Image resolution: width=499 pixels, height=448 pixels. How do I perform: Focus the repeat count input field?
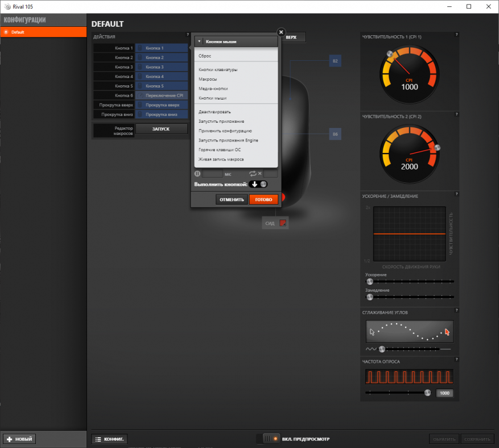(270, 173)
